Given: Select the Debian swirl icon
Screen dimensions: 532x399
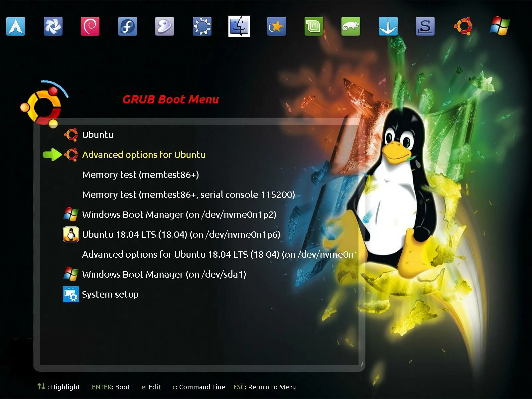Looking at the screenshot, I should click(90, 26).
